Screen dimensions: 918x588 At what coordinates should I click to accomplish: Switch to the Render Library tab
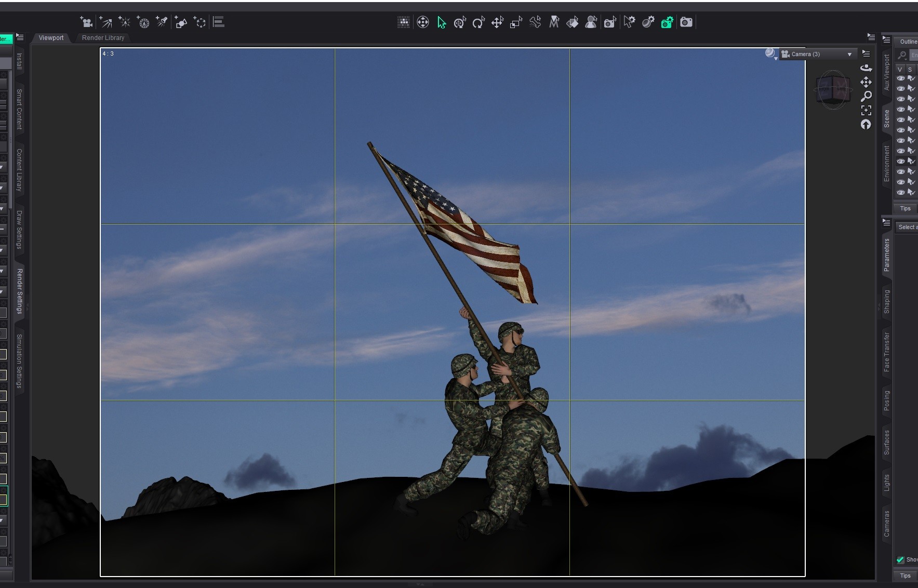pyautogui.click(x=103, y=37)
